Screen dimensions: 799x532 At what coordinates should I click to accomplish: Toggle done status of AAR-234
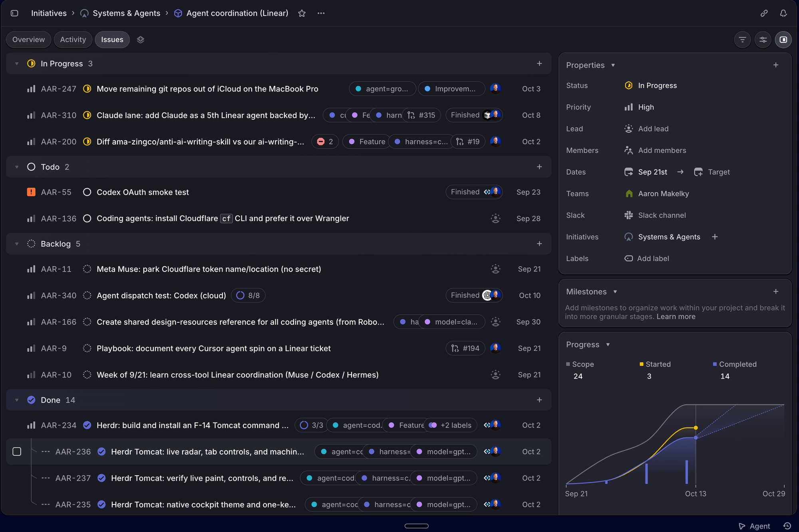(87, 425)
